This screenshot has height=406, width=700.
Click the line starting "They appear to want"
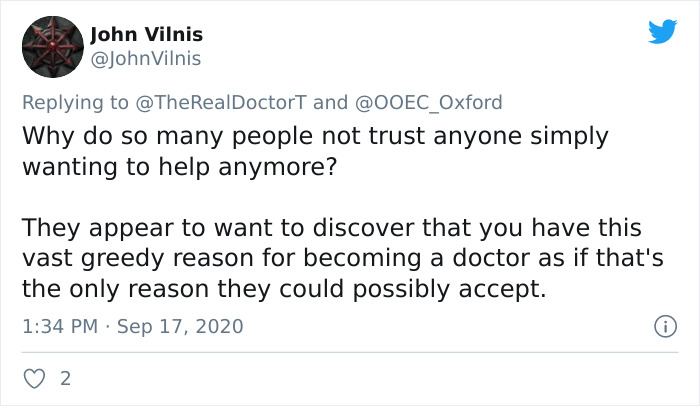click(332, 227)
